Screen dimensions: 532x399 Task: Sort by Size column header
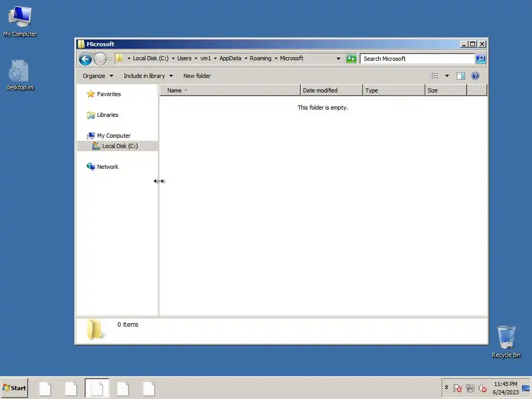pyautogui.click(x=446, y=90)
